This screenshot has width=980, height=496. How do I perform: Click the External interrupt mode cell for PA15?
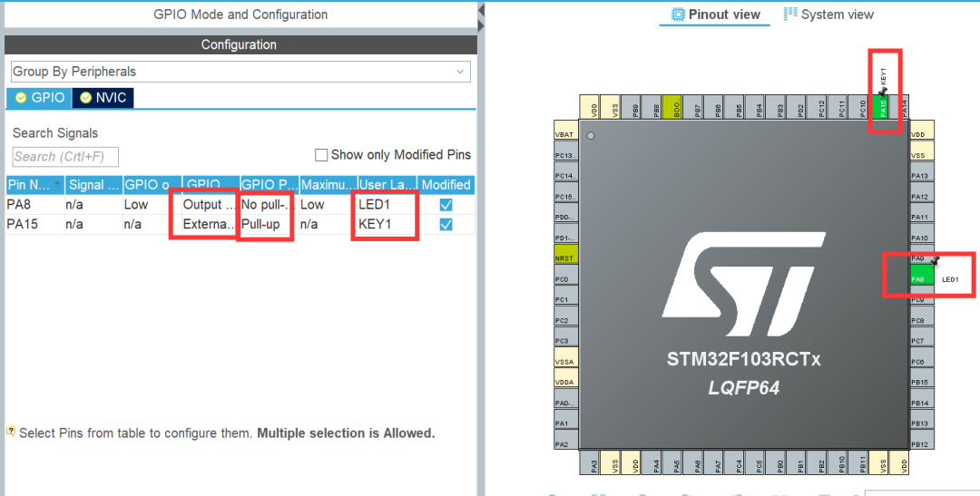point(210,224)
